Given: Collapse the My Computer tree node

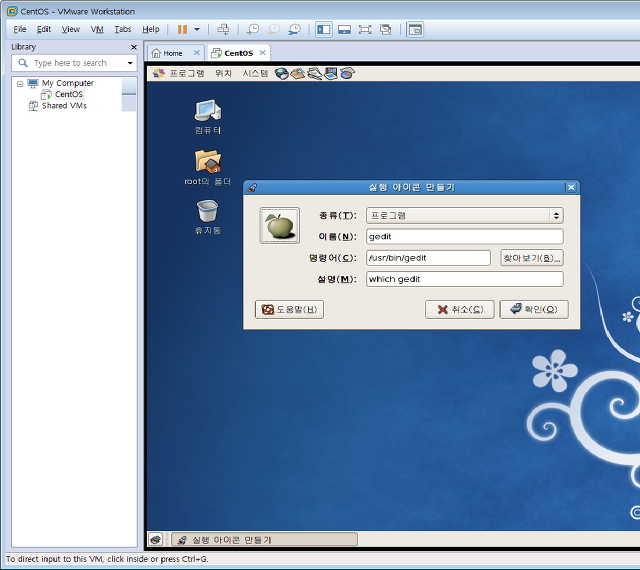Looking at the screenshot, I should 20,84.
